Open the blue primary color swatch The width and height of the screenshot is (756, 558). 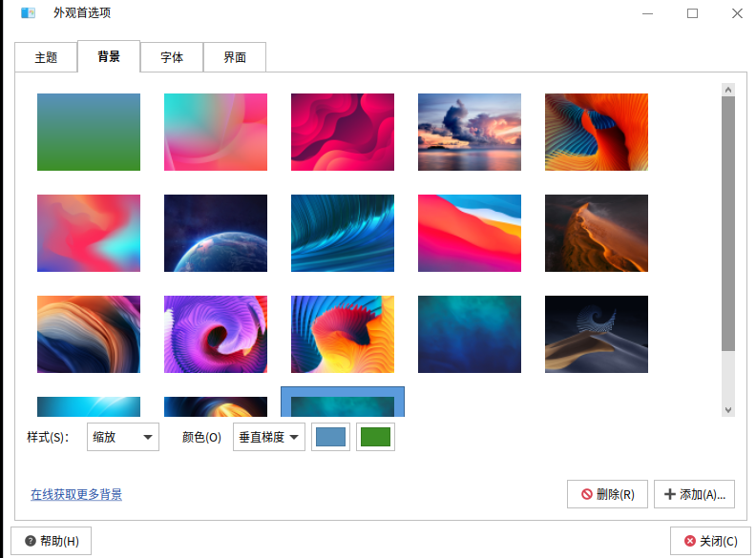click(x=330, y=438)
